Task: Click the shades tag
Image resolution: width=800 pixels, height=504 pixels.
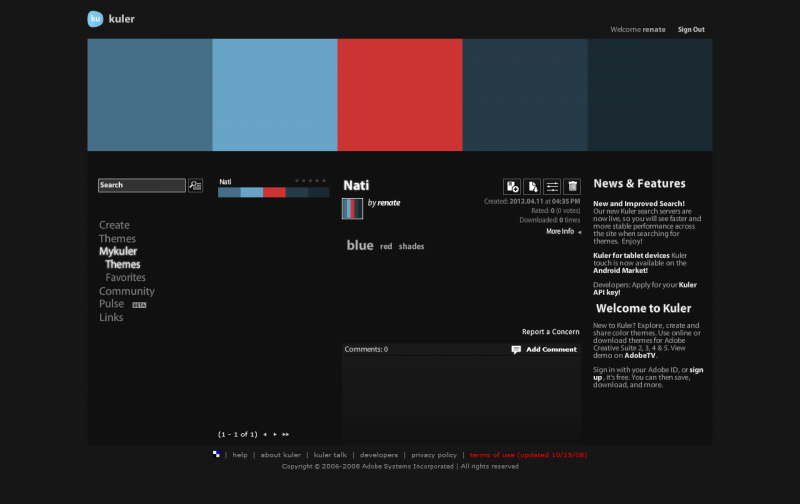Action: click(411, 246)
